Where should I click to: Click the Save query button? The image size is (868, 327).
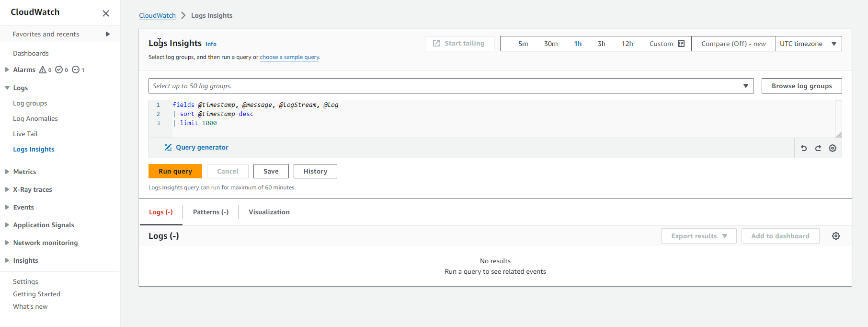(271, 171)
